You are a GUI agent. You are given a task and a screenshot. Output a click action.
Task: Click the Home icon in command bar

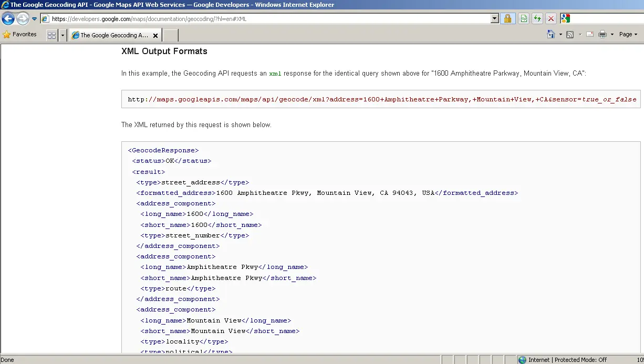tap(551, 34)
